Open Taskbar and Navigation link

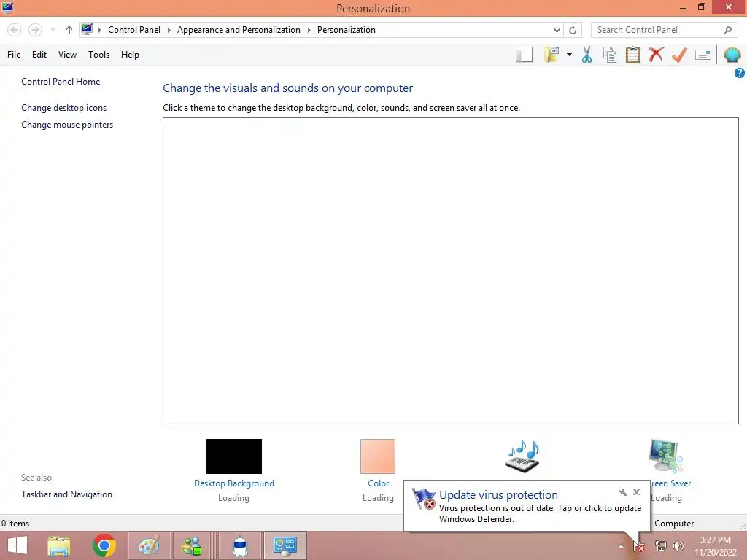[x=66, y=494]
